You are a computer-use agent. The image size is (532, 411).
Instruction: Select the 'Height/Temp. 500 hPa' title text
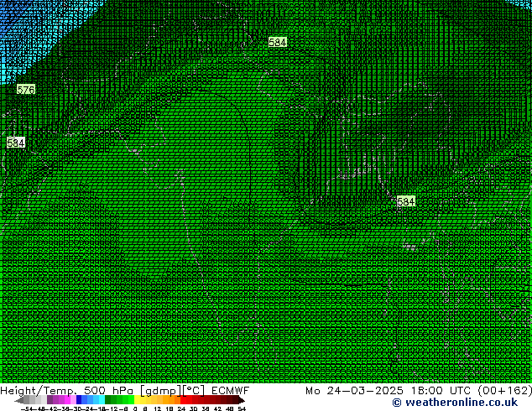66,391
